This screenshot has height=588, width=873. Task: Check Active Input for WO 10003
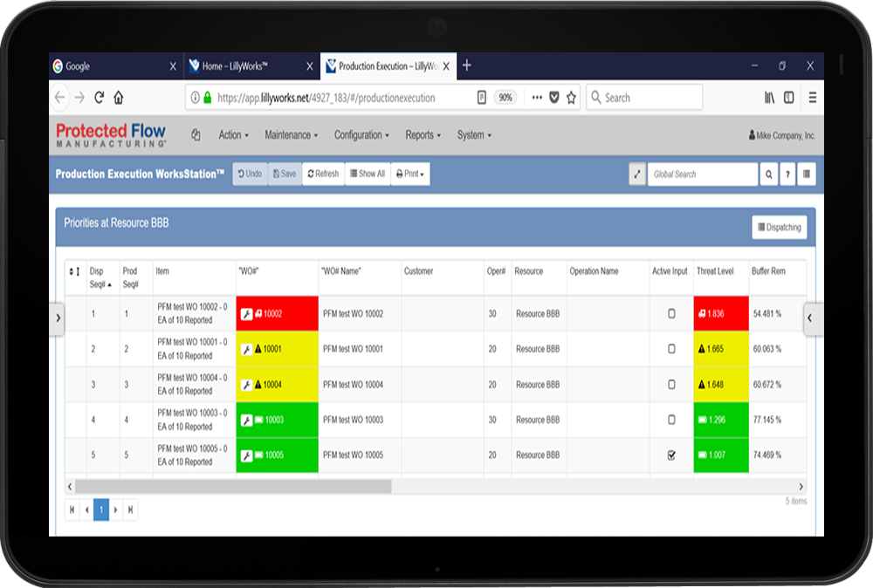671,420
